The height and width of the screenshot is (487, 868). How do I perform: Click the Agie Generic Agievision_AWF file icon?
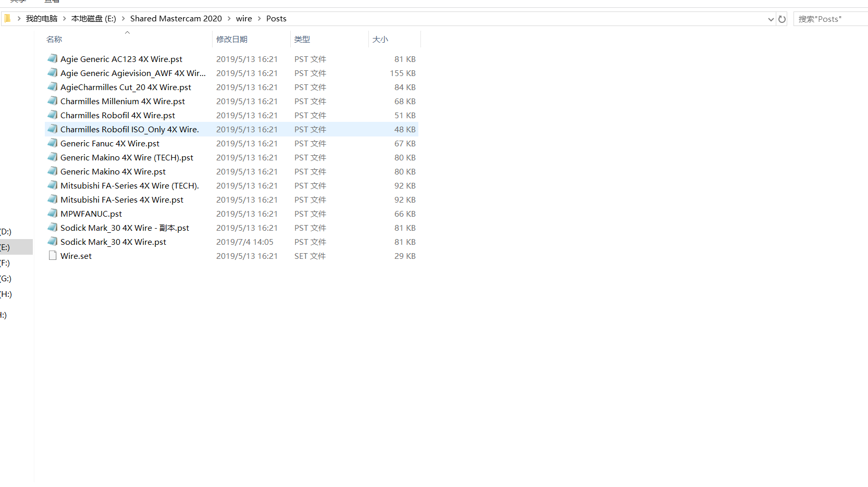pyautogui.click(x=52, y=72)
